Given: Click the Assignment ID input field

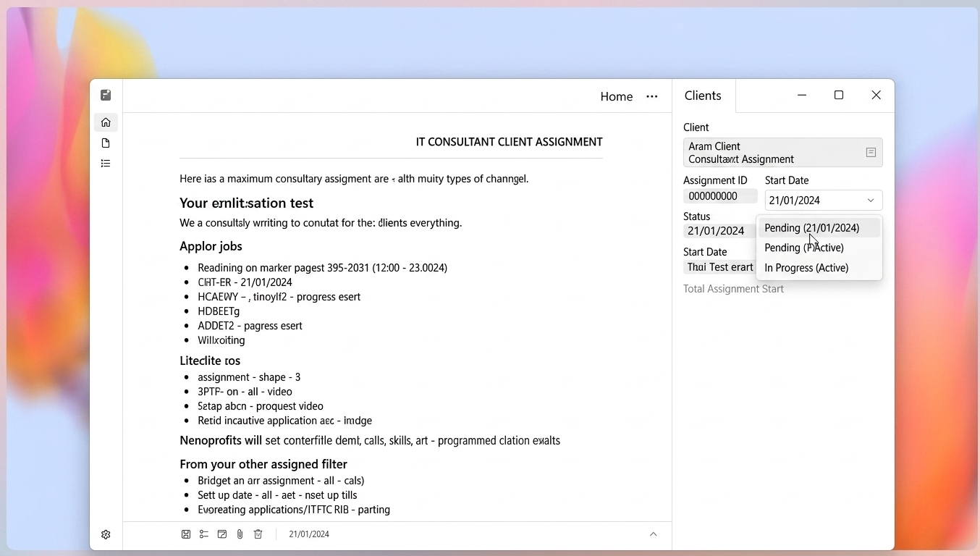Looking at the screenshot, I should (x=720, y=196).
